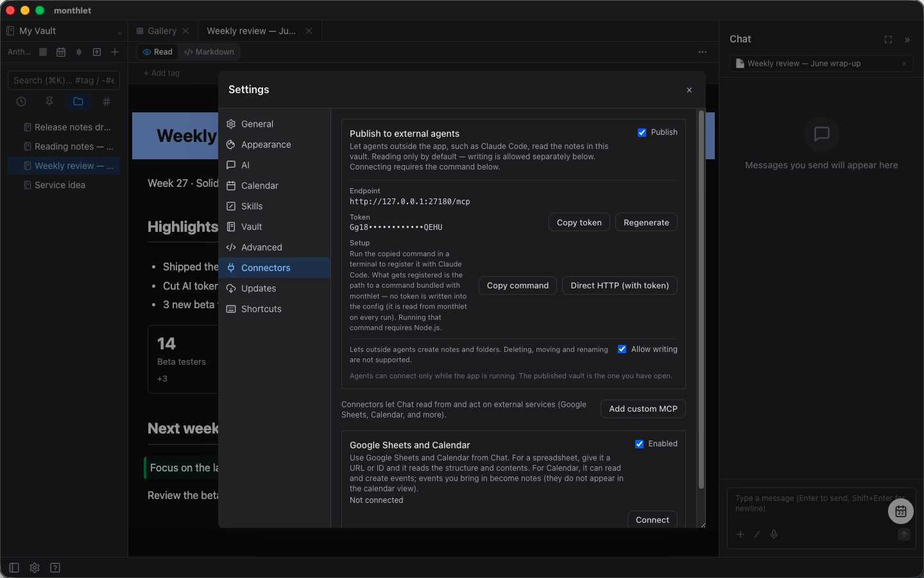Open settings gear in bottom bar
This screenshot has height=578, width=924.
click(35, 568)
